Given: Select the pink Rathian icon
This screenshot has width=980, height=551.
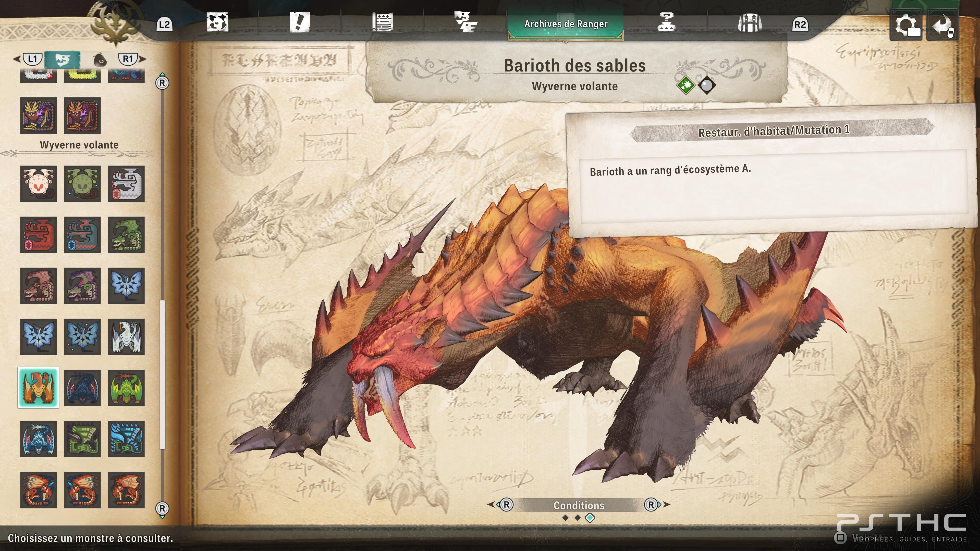Looking at the screenshot, I should [39, 286].
